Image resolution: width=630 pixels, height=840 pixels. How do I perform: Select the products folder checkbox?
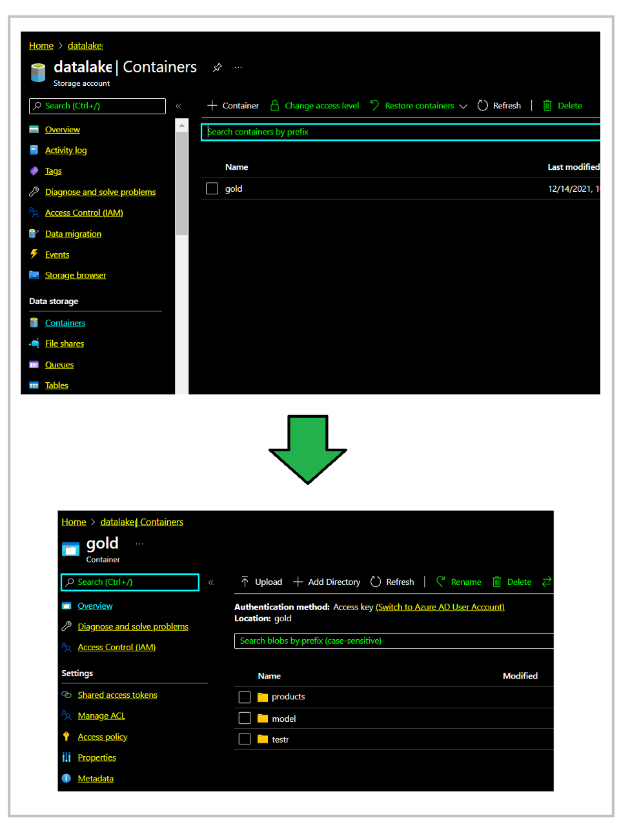(245, 697)
